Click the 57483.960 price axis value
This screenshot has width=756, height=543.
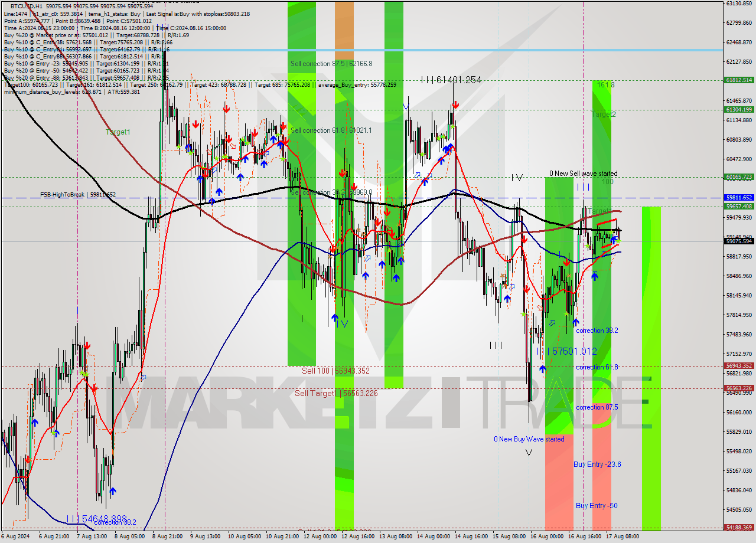click(739, 334)
